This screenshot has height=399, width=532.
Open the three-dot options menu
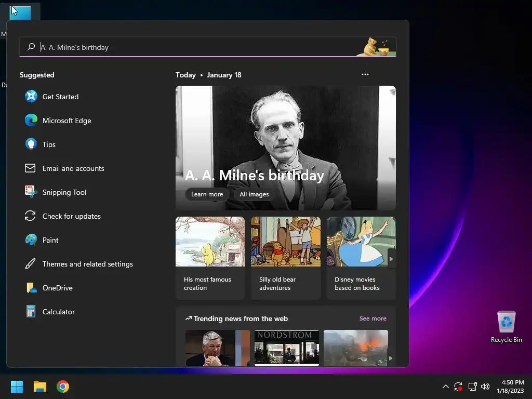point(365,74)
